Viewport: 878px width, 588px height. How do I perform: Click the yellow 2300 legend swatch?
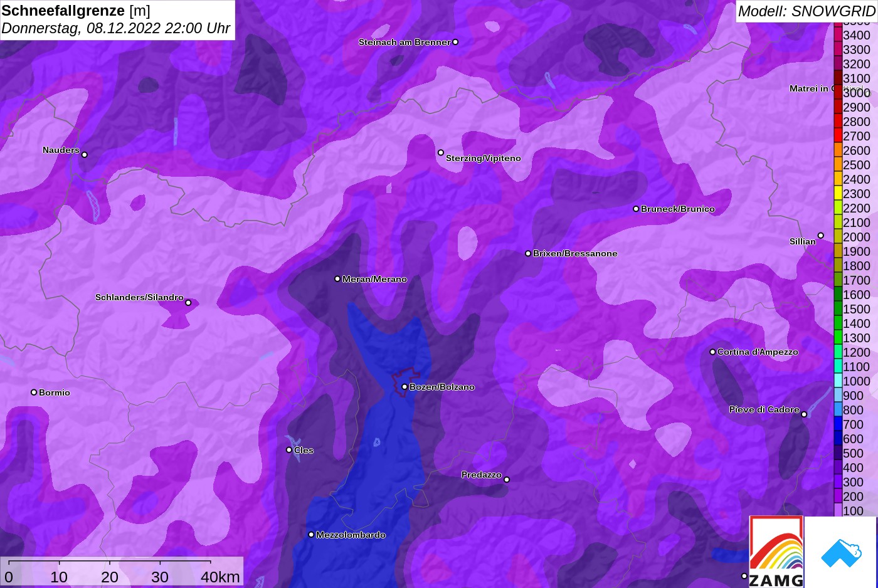[838, 194]
